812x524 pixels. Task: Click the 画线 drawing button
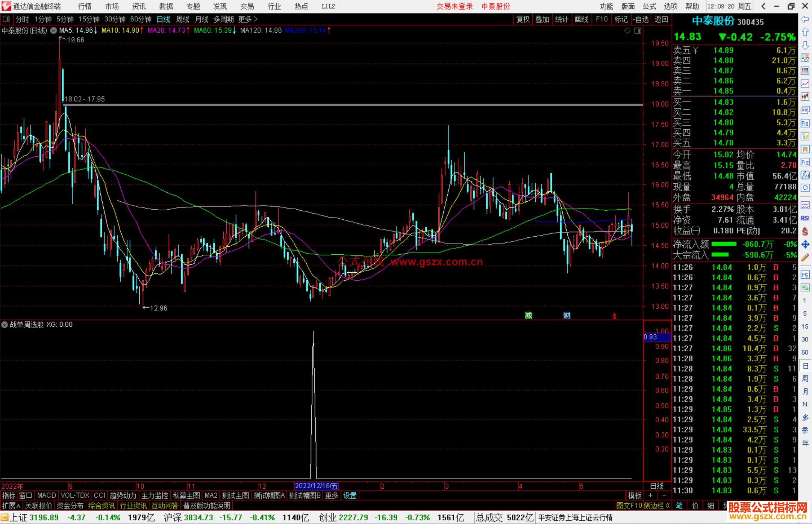[581, 19]
